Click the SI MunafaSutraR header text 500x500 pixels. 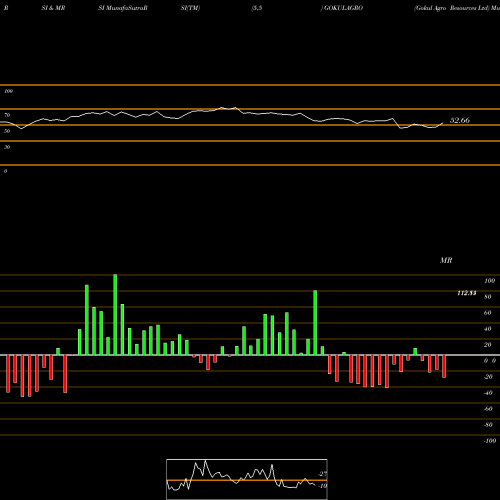123,8
